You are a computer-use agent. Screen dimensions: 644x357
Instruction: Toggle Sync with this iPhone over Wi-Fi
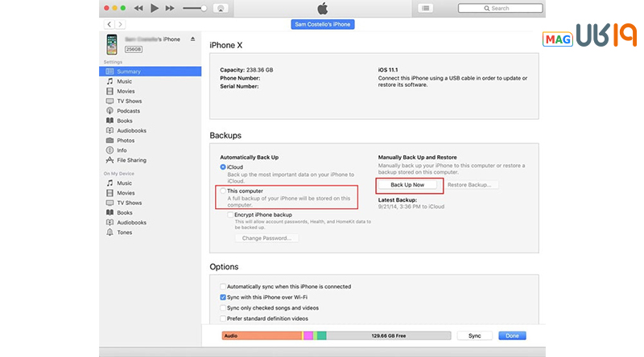click(223, 297)
